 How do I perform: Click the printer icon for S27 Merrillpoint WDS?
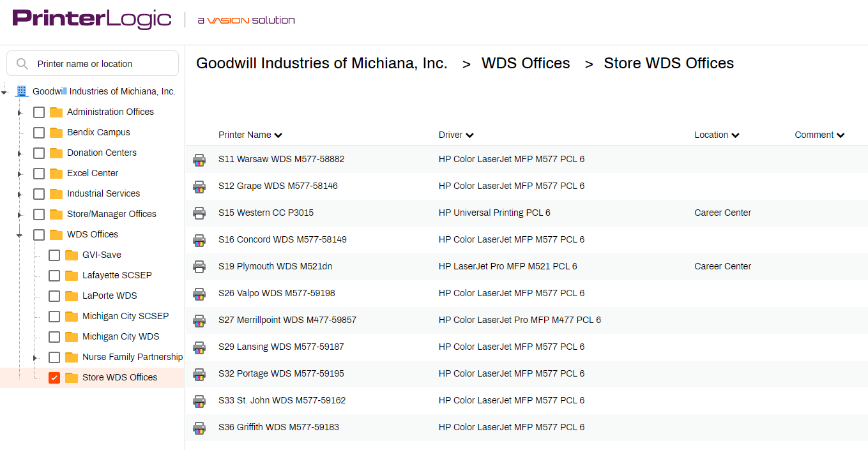click(x=199, y=320)
